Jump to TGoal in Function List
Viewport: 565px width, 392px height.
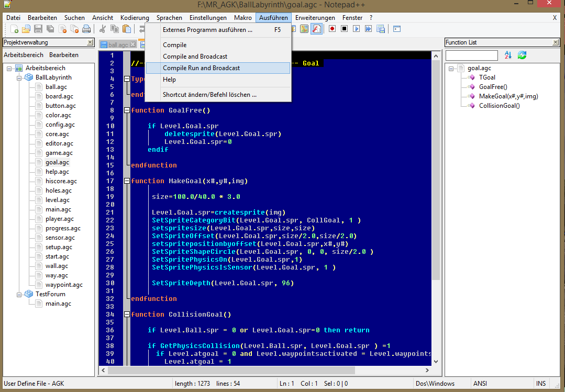coord(487,77)
